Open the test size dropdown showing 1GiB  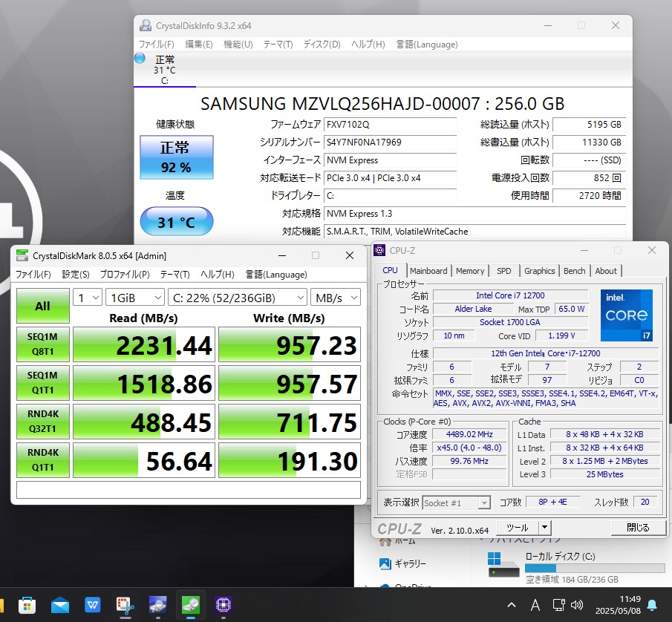point(135,298)
